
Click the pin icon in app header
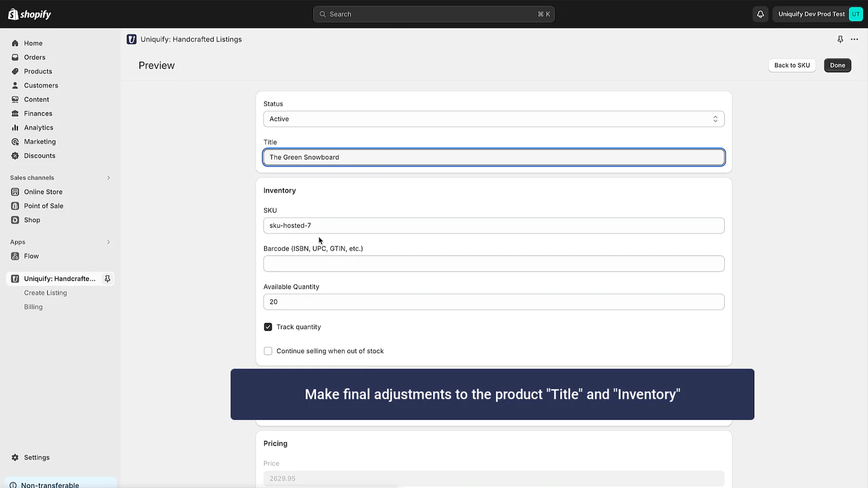tap(840, 39)
